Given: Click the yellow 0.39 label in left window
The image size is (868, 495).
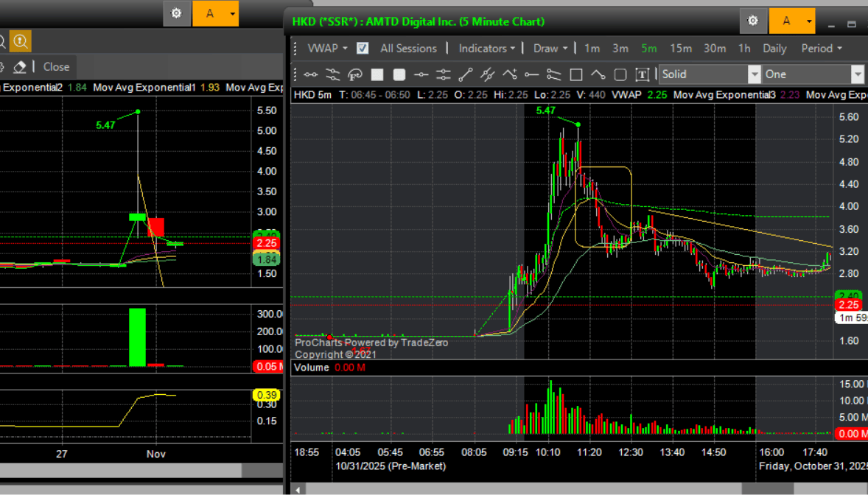Looking at the screenshot, I should [267, 395].
